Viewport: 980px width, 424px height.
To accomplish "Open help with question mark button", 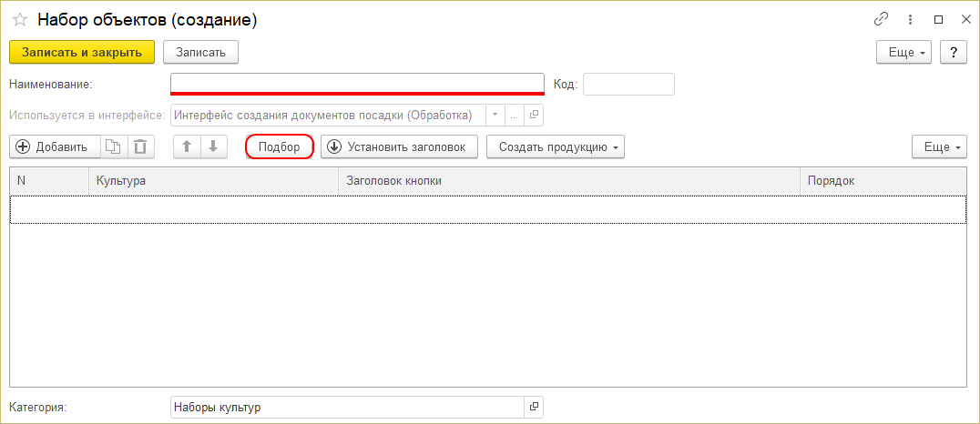I will [x=953, y=52].
